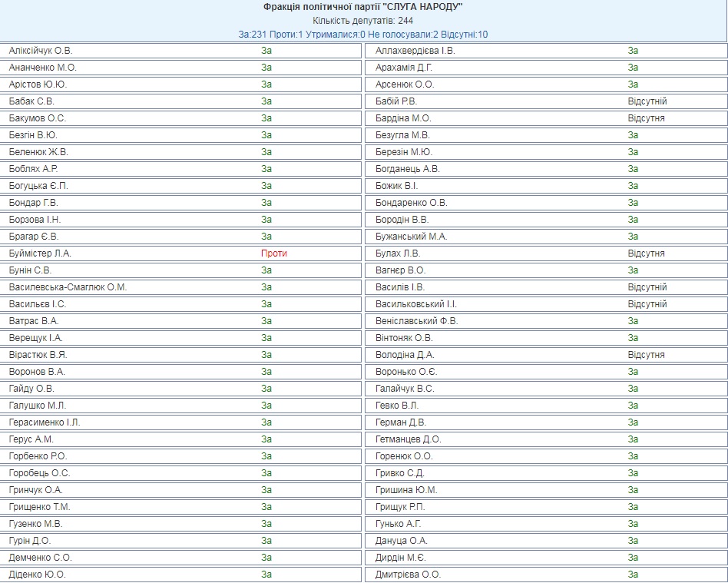Click deputy Арахамія Д.Г.

tap(403, 68)
